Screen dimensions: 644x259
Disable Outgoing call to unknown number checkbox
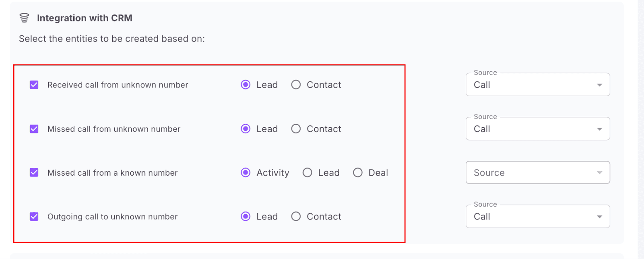point(34,217)
